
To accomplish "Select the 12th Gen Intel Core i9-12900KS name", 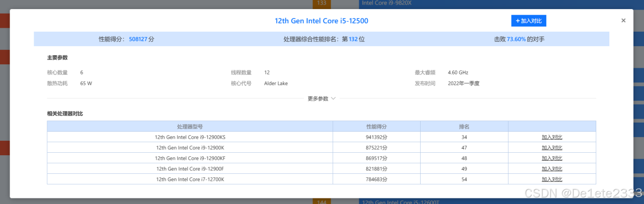I will click(190, 137).
